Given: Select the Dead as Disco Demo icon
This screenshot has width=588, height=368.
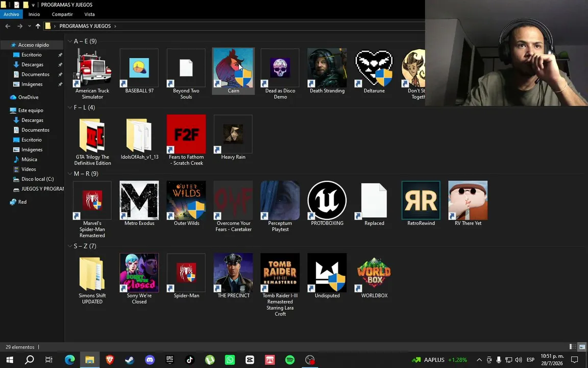Looking at the screenshot, I should (280, 74).
